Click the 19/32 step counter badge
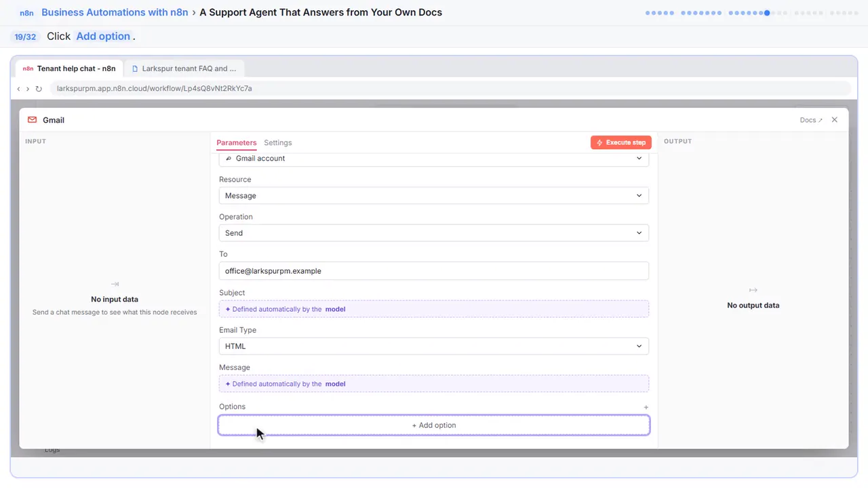868x488 pixels. click(26, 37)
